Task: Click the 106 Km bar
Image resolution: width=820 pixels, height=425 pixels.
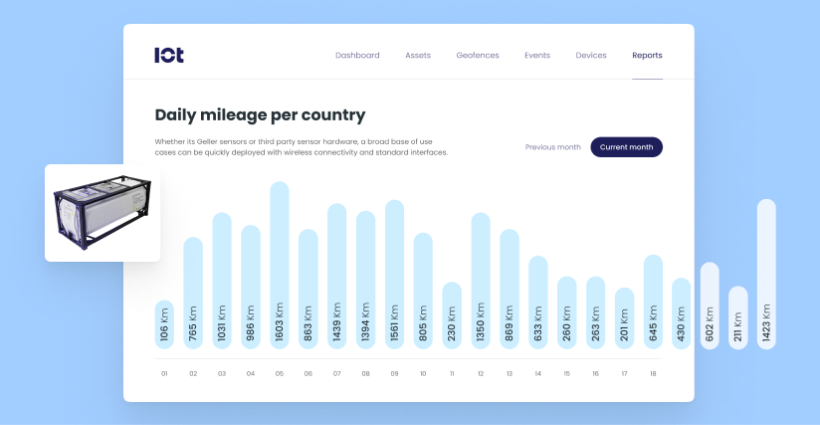Action: pyautogui.click(x=164, y=324)
